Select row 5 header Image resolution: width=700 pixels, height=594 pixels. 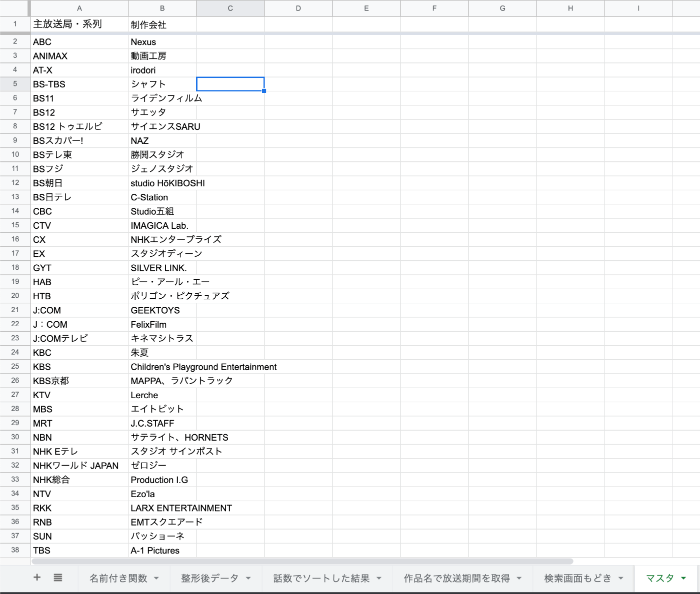pos(15,84)
